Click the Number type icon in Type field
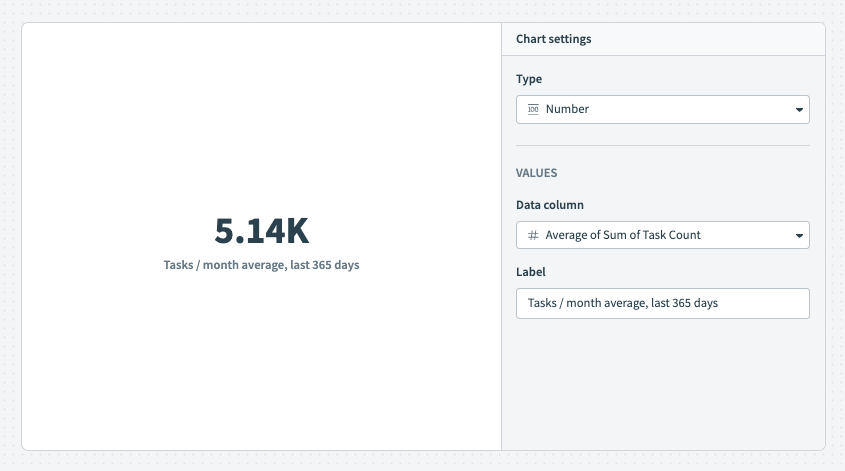Viewport: 845px width, 471px height. click(x=533, y=109)
